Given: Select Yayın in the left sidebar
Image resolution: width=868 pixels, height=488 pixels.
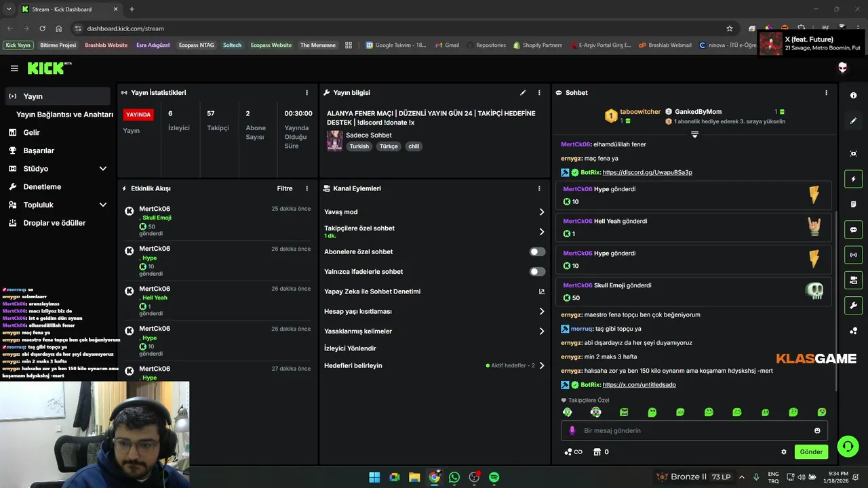Looking at the screenshot, I should [x=58, y=96].
